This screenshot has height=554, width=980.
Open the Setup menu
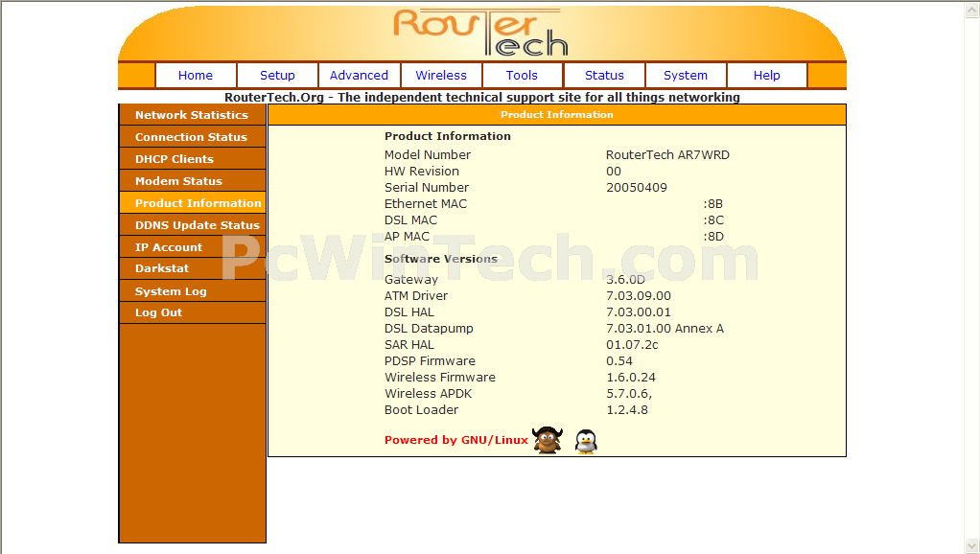277,75
